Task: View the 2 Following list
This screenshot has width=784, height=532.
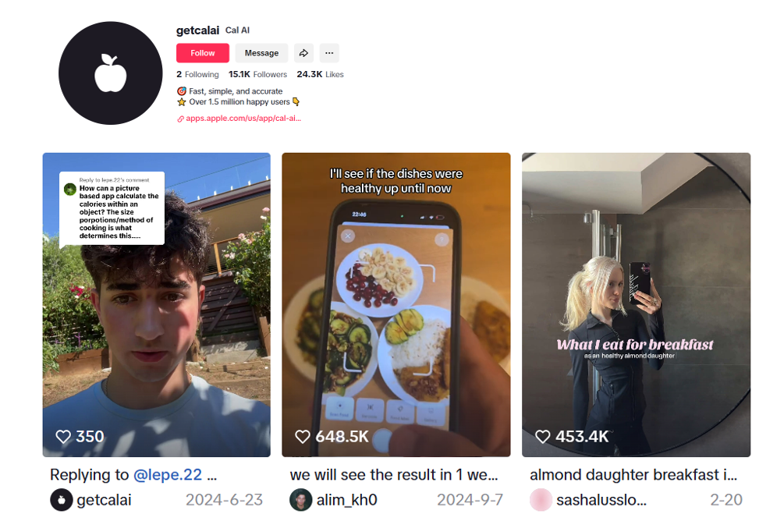Action: pos(197,74)
